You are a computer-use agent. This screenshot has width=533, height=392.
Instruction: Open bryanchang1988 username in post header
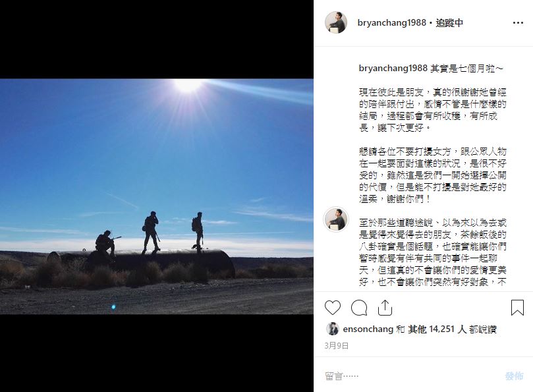[391, 23]
